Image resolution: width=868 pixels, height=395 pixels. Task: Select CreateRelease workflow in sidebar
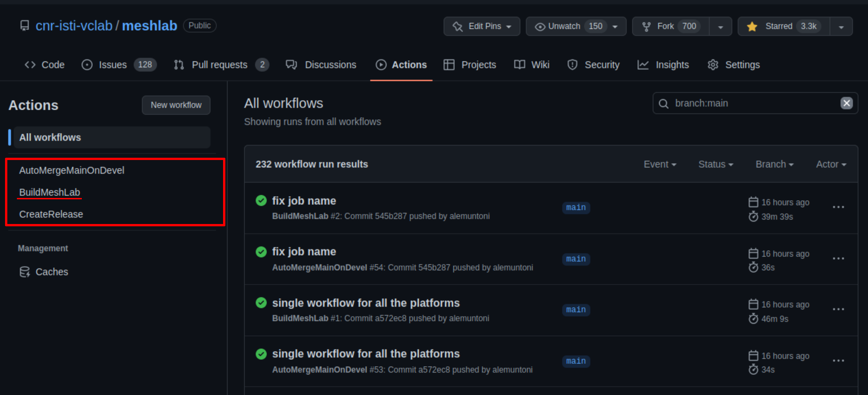pyautogui.click(x=51, y=214)
